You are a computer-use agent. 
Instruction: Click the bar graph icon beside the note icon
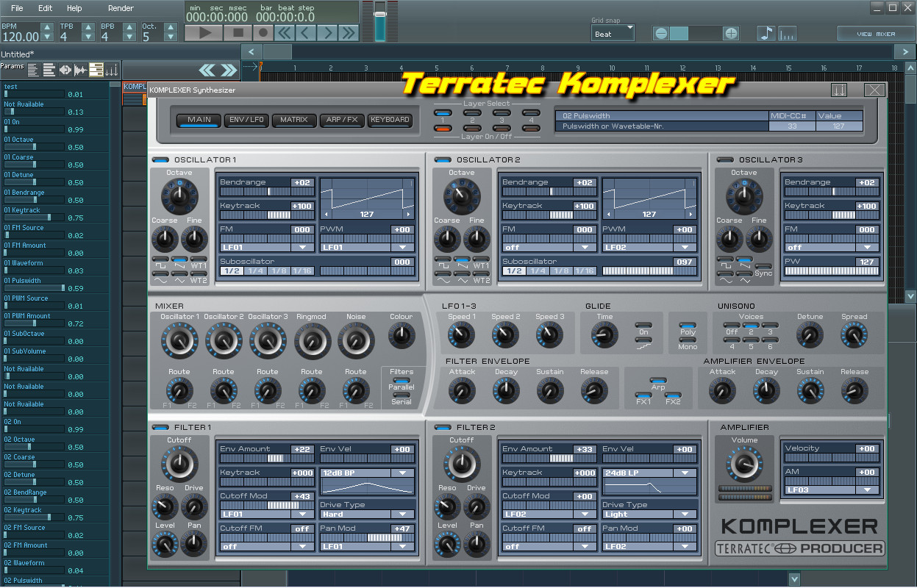point(788,33)
